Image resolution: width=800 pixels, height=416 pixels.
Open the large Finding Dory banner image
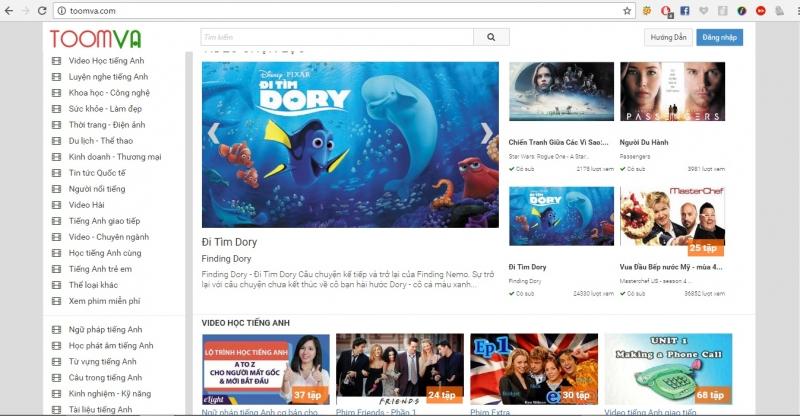coord(350,145)
